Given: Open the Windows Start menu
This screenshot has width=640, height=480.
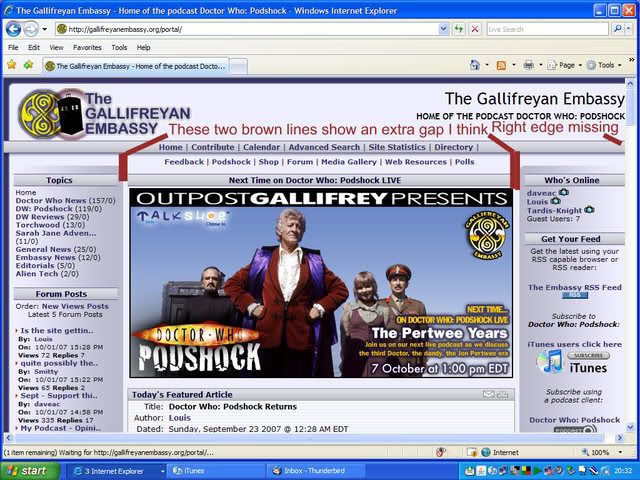Looking at the screenshot, I should (x=30, y=471).
